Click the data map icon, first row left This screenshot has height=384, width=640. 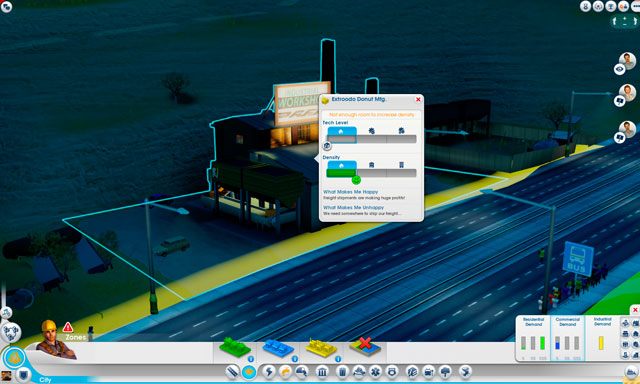pos(626,323)
